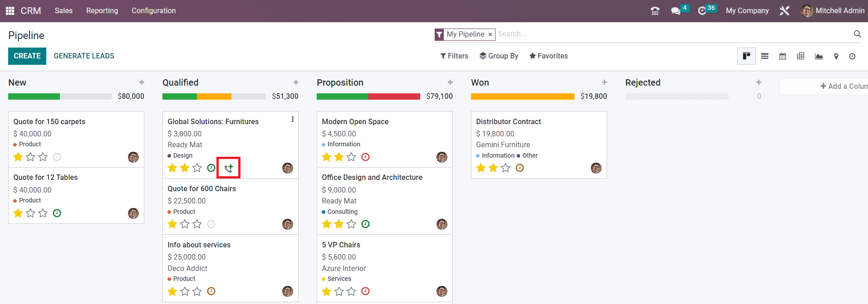Screen dimensions: 868x304
Task: Open the activity view
Action: coord(853,56)
